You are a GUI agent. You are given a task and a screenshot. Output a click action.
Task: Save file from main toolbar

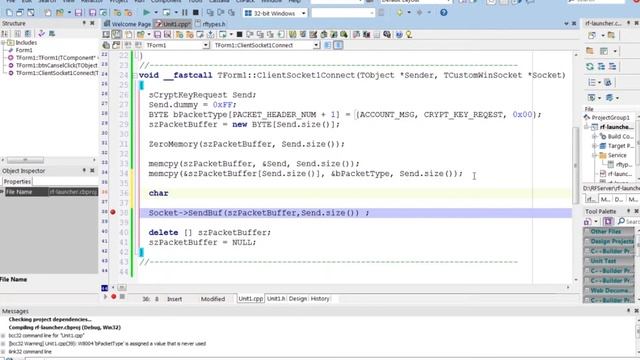point(78,13)
